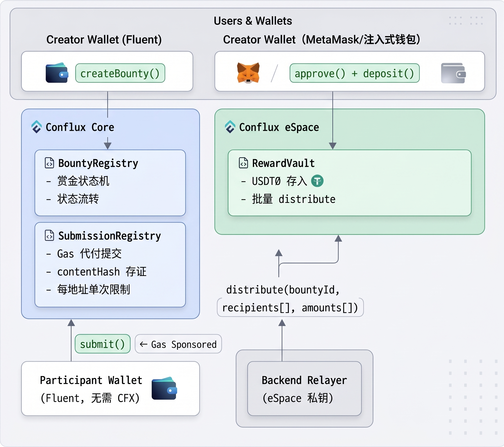Click the Backend Relayer box
Viewport: 504px width, 447px height.
304,389
